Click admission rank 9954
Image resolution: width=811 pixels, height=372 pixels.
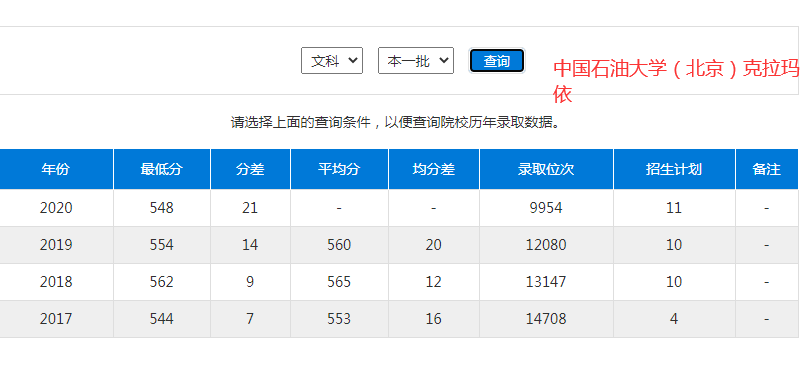tap(546, 208)
